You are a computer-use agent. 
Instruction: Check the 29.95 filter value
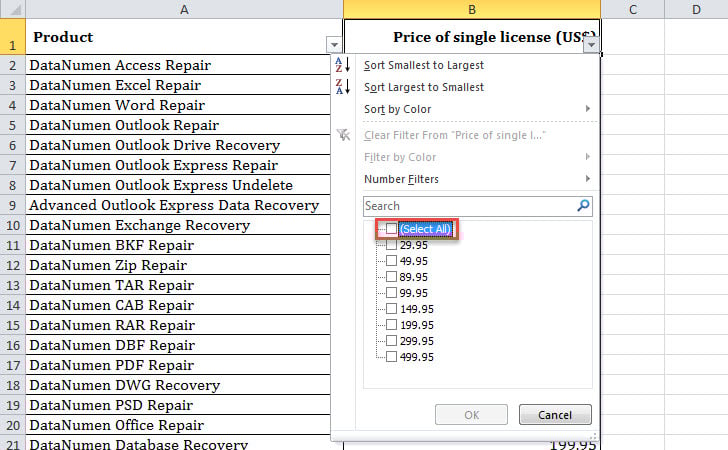click(x=391, y=245)
